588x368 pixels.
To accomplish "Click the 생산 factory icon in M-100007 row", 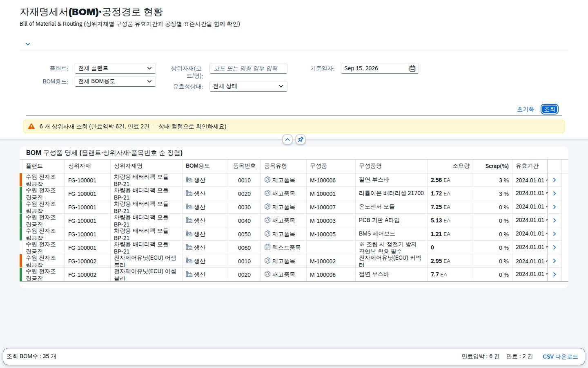I will click(x=189, y=206).
